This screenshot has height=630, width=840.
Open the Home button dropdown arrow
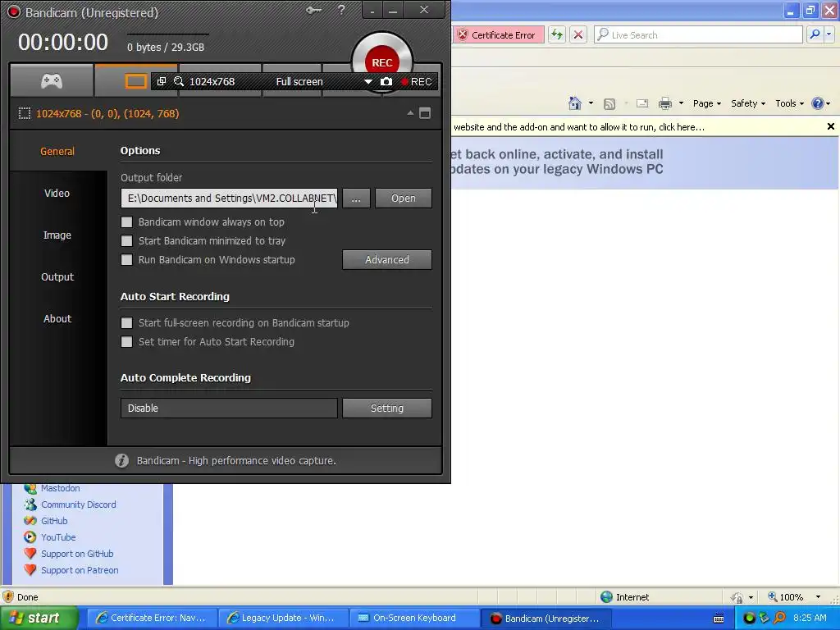591,103
